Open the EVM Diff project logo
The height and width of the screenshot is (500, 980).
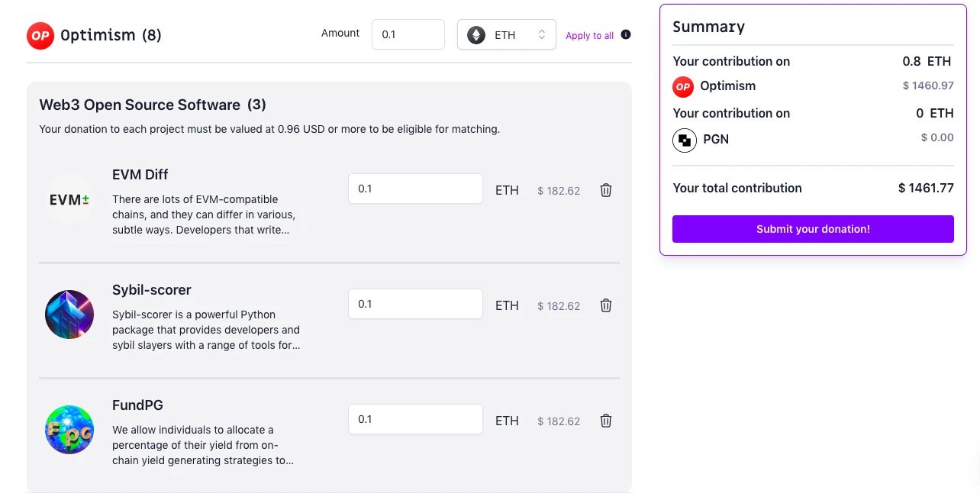coord(69,200)
